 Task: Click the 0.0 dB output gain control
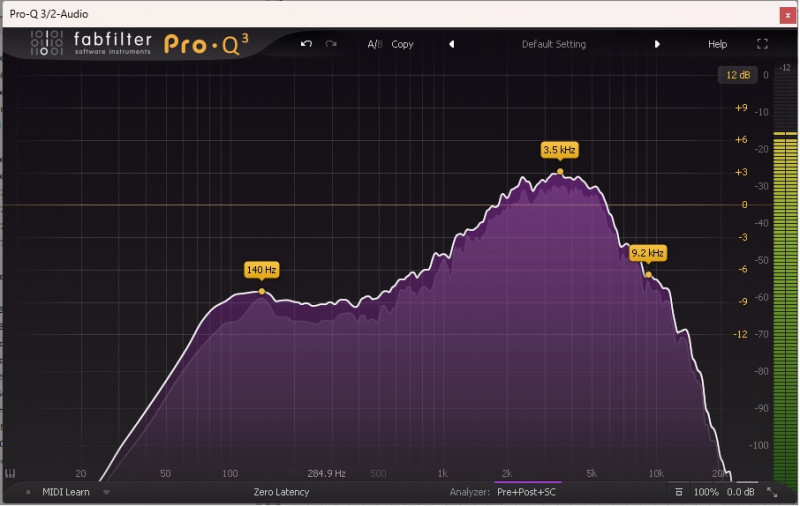[x=740, y=492]
